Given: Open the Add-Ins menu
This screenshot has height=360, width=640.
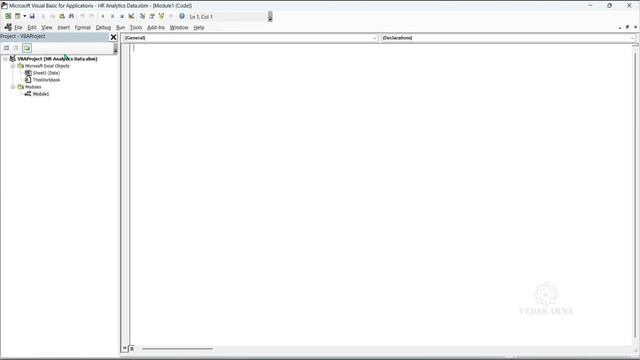Looking at the screenshot, I should coord(156,27).
